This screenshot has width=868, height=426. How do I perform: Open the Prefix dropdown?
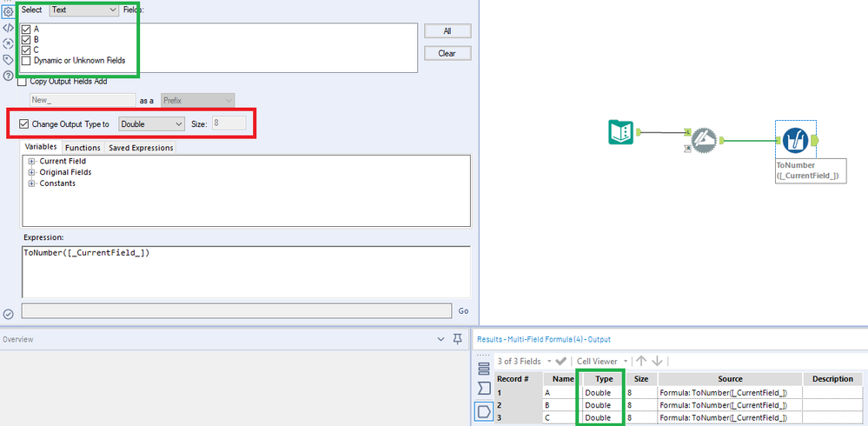197,101
